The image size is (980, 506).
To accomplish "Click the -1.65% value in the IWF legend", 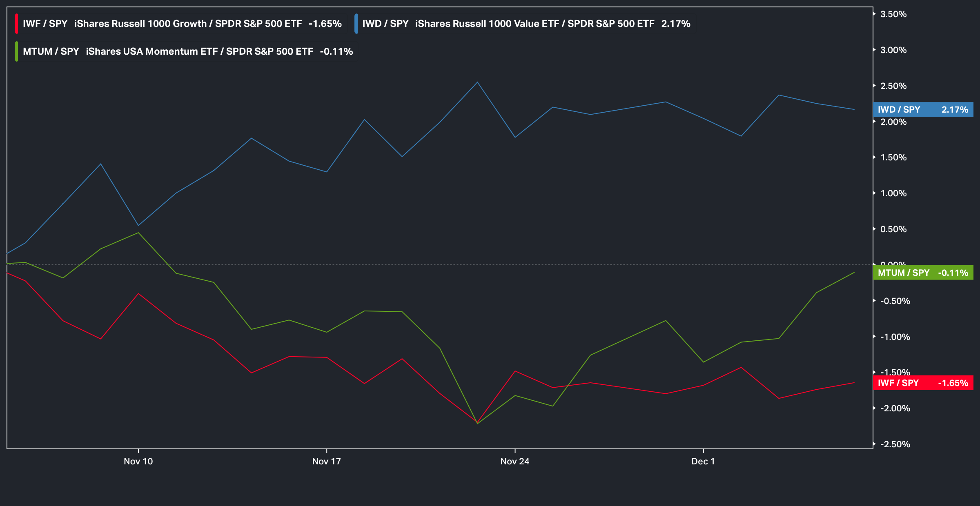I will click(325, 24).
